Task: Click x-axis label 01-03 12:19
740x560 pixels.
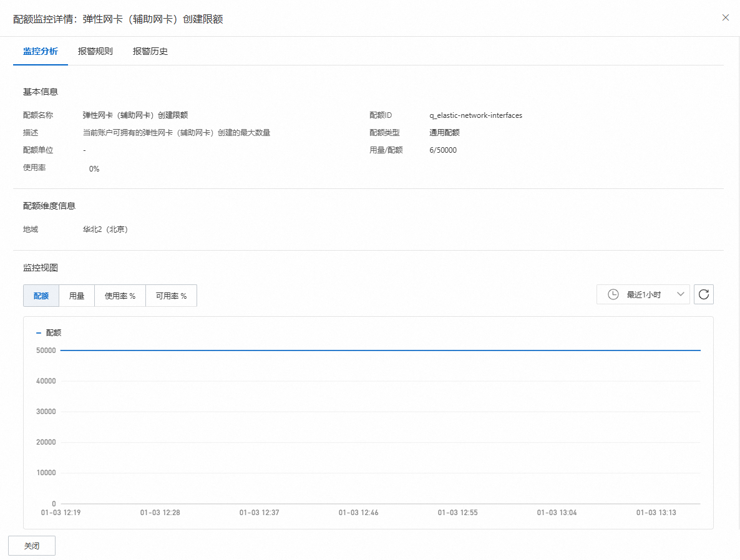Action: (61, 513)
